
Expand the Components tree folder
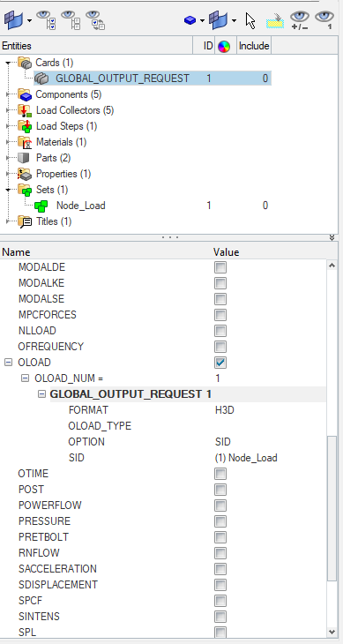(8, 94)
